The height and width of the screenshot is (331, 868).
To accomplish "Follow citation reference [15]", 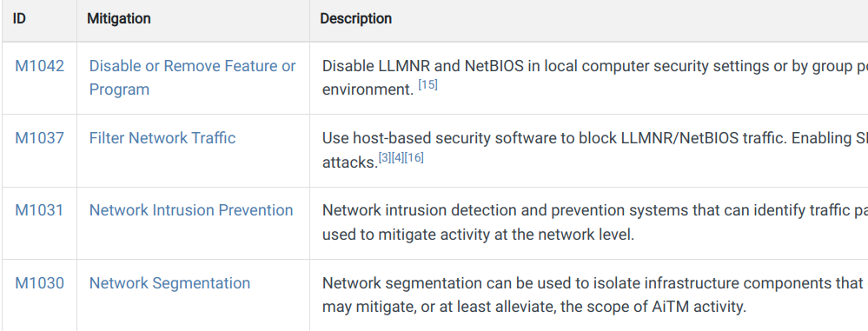I will [x=427, y=85].
